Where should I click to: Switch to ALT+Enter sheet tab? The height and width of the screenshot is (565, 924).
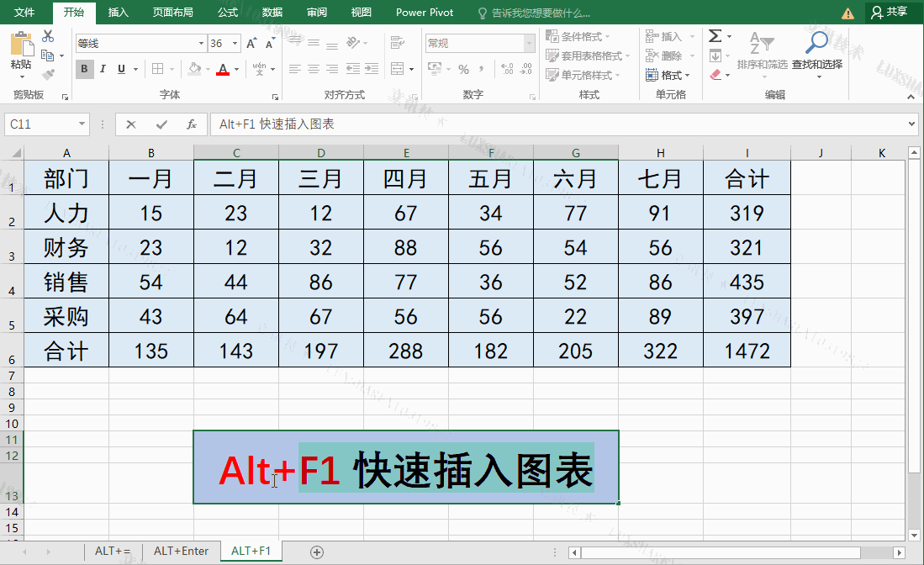pos(181,552)
